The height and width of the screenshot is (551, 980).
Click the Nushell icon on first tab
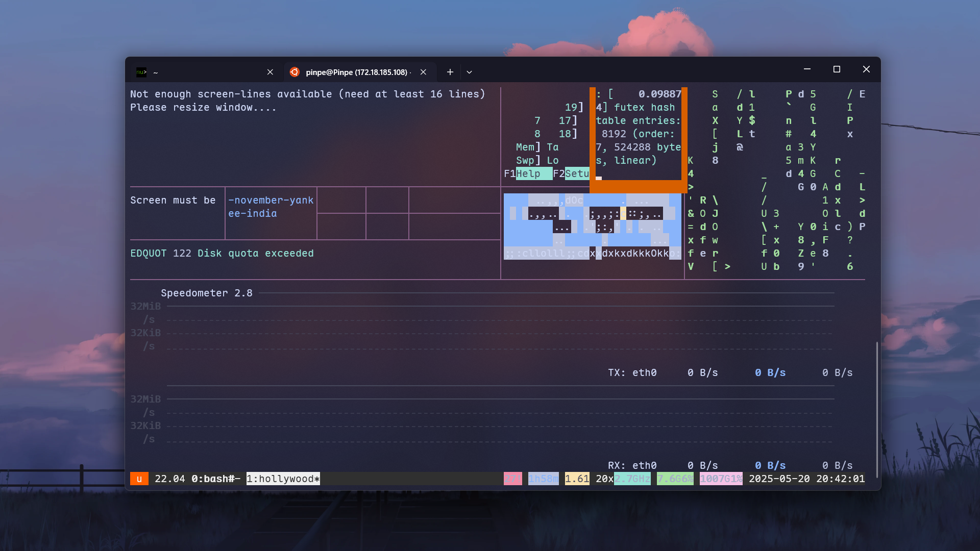coord(141,72)
